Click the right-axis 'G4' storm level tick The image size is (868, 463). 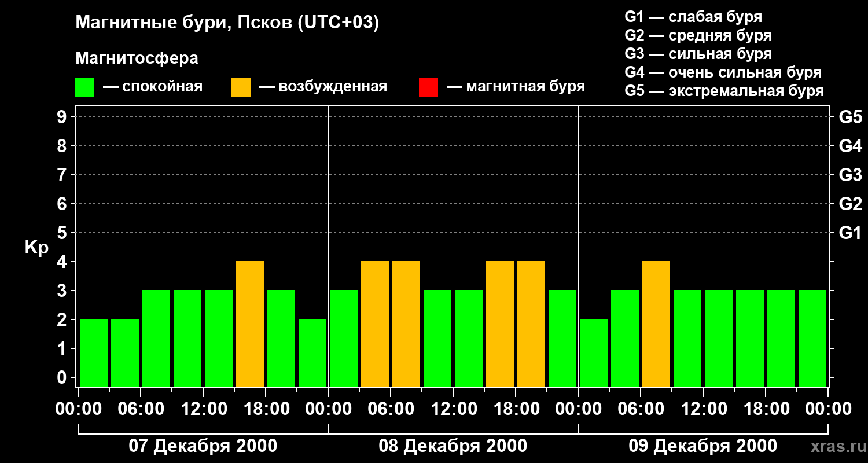851,146
